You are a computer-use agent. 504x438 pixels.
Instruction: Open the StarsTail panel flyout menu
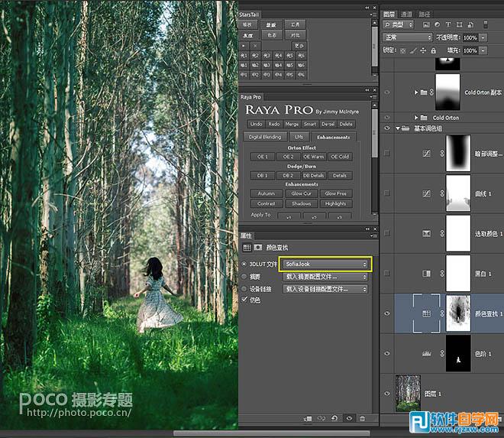pos(373,15)
